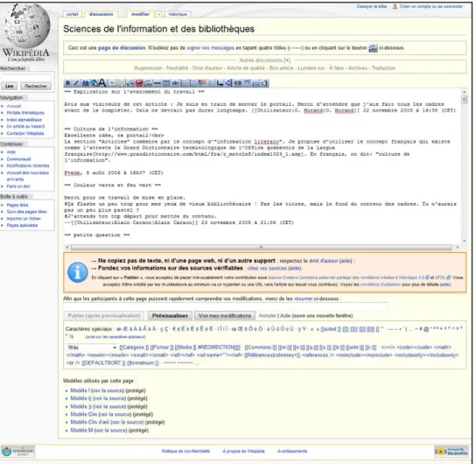
Task: Open Accueil in Navigation sidebar
Action: click(14, 106)
